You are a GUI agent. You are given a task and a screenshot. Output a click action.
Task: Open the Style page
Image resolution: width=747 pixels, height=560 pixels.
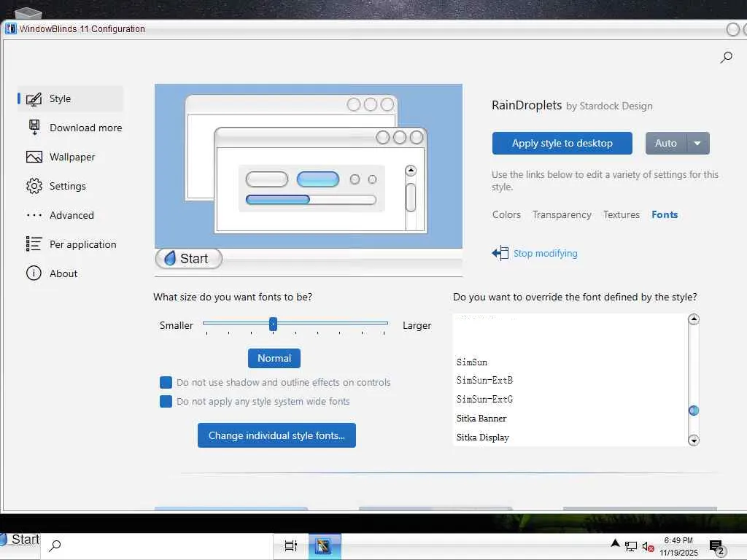[70, 98]
